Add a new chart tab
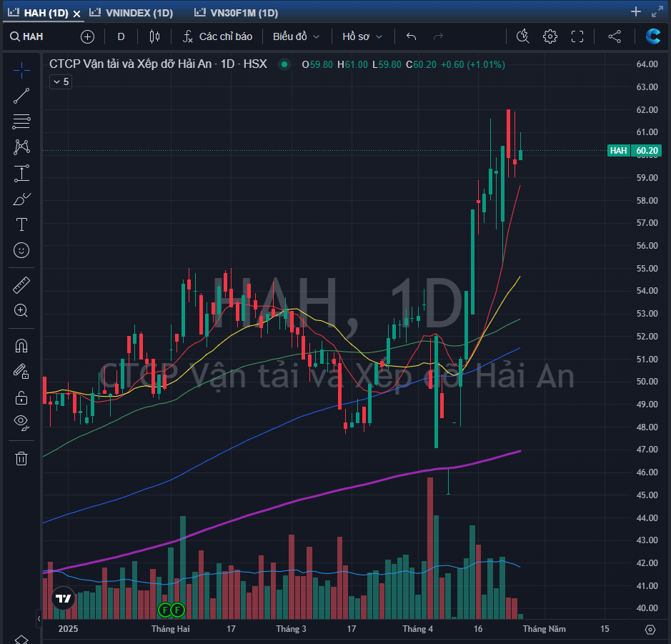The height and width of the screenshot is (644, 671). [x=636, y=12]
